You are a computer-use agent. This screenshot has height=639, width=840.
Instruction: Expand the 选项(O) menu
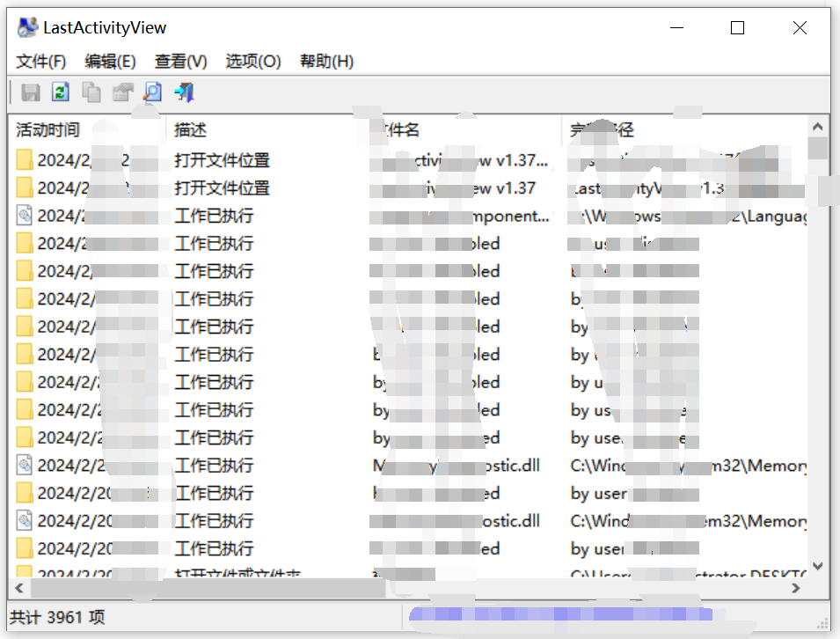[x=252, y=61]
